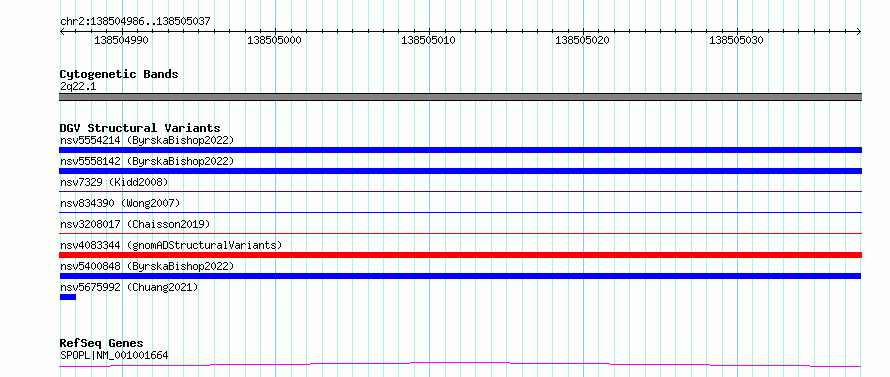Click the 2q22.1 band label

coord(78,87)
